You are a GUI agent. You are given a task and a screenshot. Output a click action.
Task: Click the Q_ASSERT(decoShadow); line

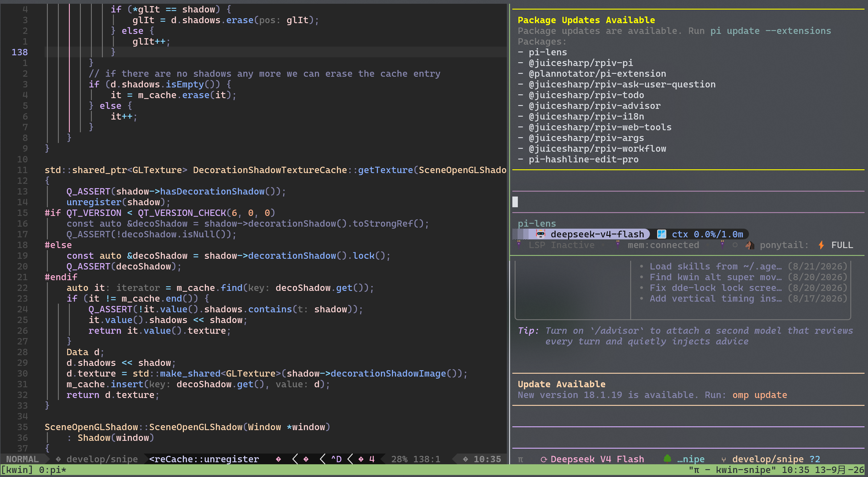(124, 267)
